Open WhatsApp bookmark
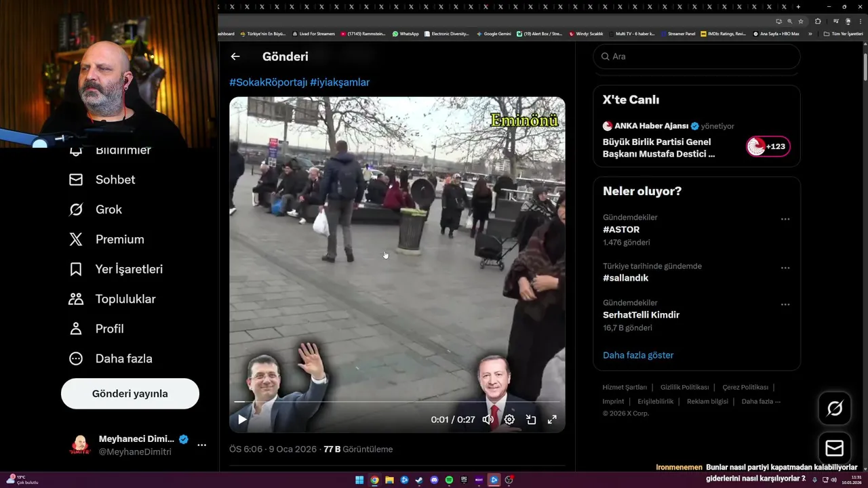 (406, 34)
